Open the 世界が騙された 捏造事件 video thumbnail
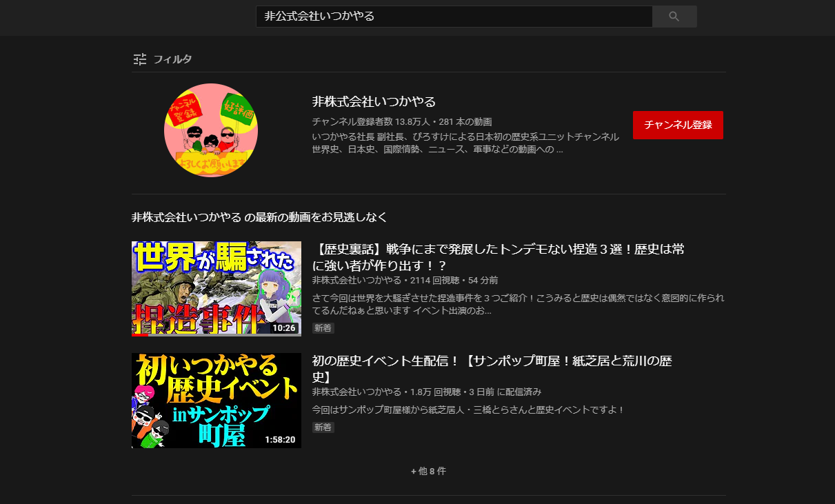The width and height of the screenshot is (835, 504). 217,289
